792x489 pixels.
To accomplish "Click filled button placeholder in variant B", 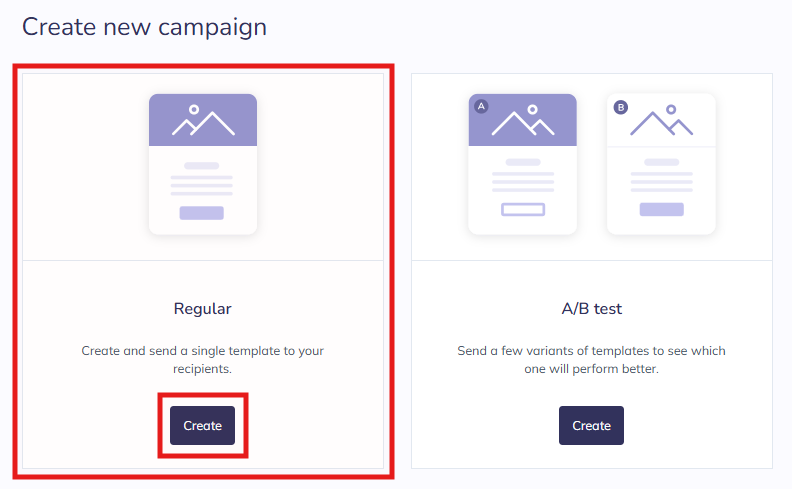I will coord(661,209).
